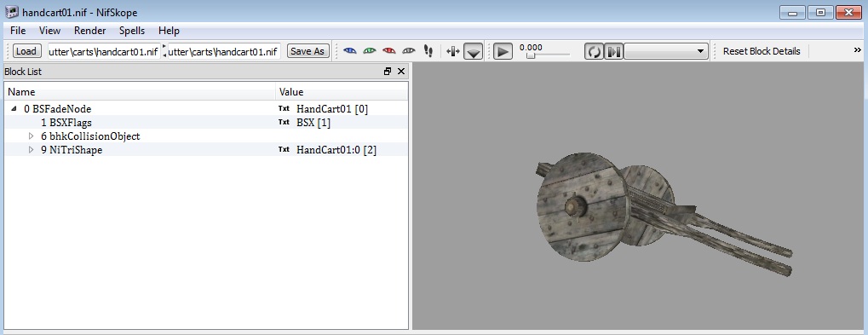Click the flip view arrows icon
Viewport: 868px width, 335px height.
tap(453, 51)
